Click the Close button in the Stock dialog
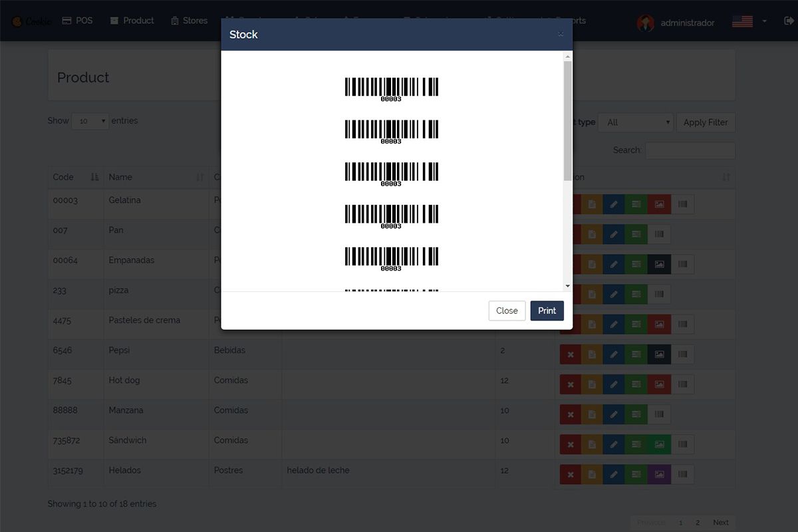The height and width of the screenshot is (532, 798). click(507, 311)
